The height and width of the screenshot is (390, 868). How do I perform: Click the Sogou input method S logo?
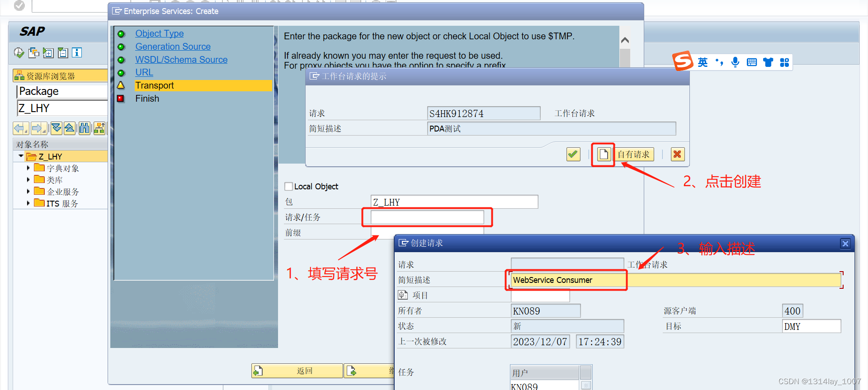tap(683, 61)
